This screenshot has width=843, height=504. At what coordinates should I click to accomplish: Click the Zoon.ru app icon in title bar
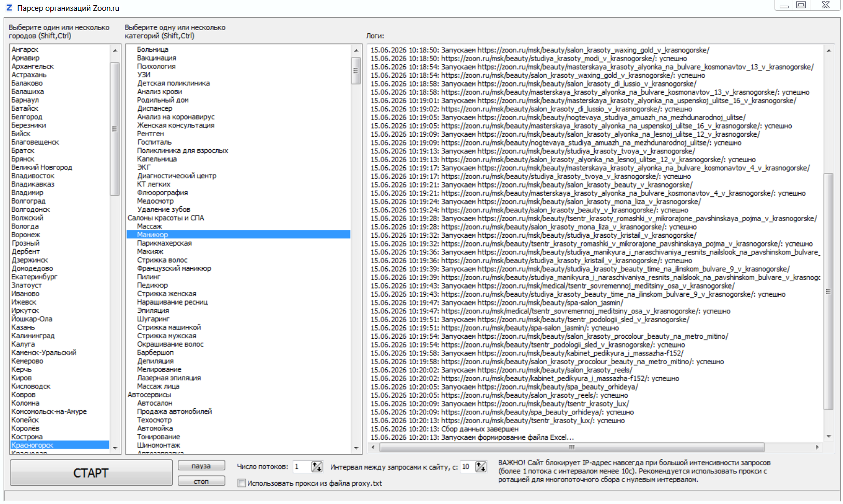pos(9,8)
